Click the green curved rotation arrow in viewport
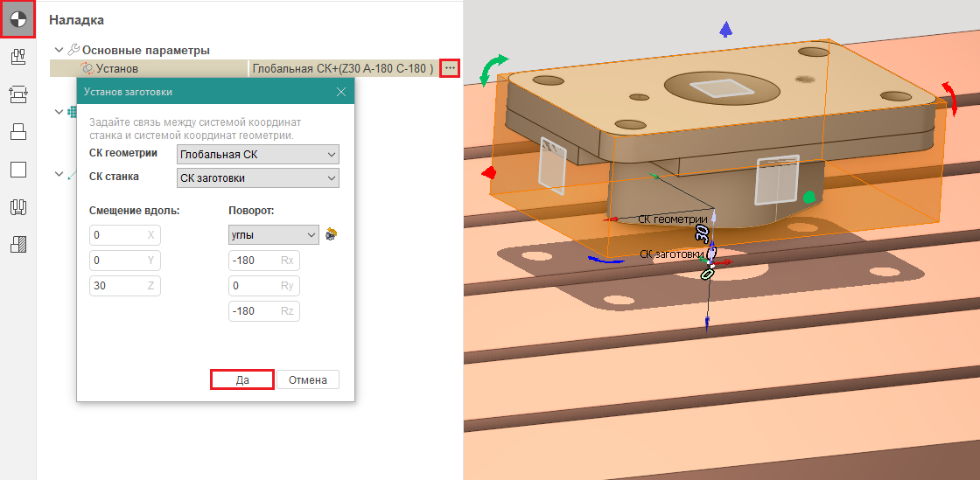The width and height of the screenshot is (980, 480). coord(496,69)
